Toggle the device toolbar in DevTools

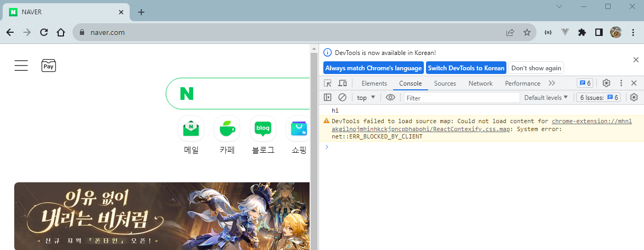[342, 83]
